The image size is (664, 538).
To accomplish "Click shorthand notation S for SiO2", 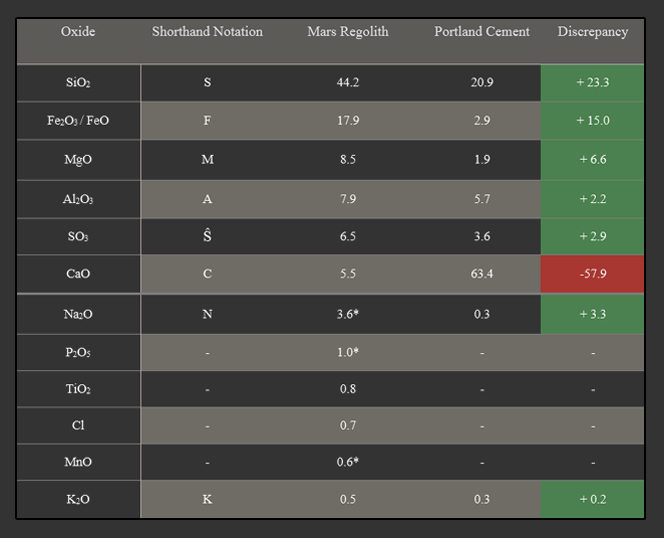I will point(207,82).
